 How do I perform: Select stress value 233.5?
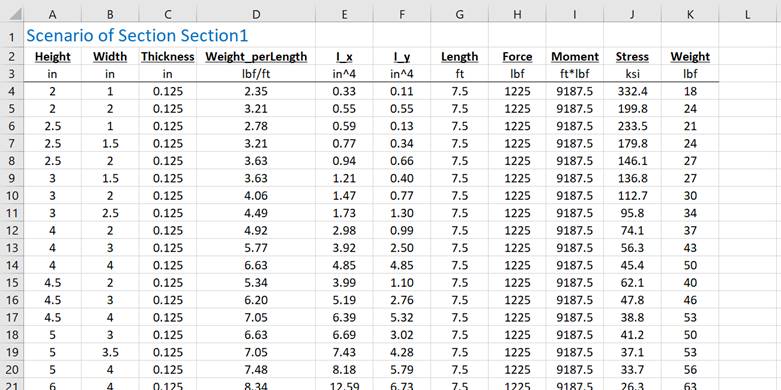coord(632,127)
